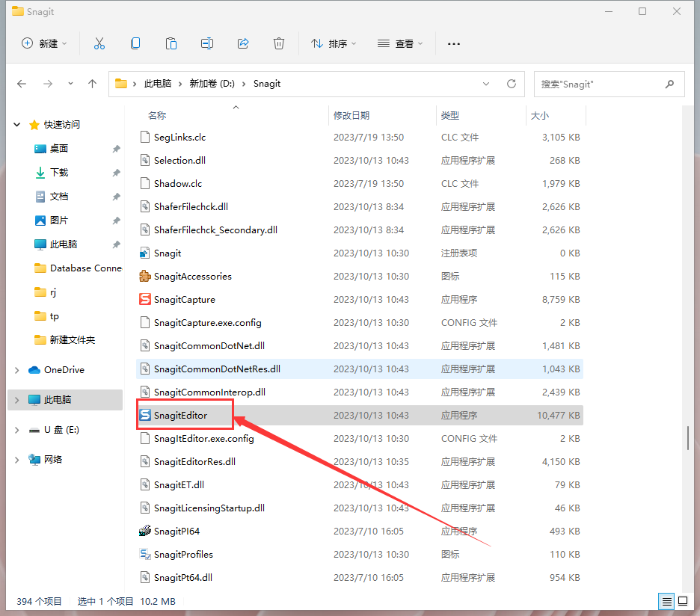The image size is (700, 616).
Task: Click 此电脑 in the address breadcrumb
Action: [157, 83]
